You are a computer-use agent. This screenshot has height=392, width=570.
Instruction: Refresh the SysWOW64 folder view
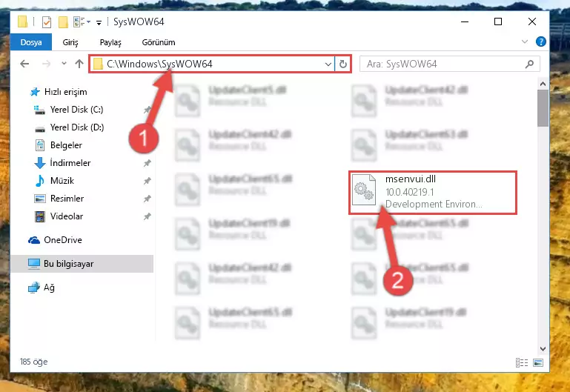[x=342, y=64]
